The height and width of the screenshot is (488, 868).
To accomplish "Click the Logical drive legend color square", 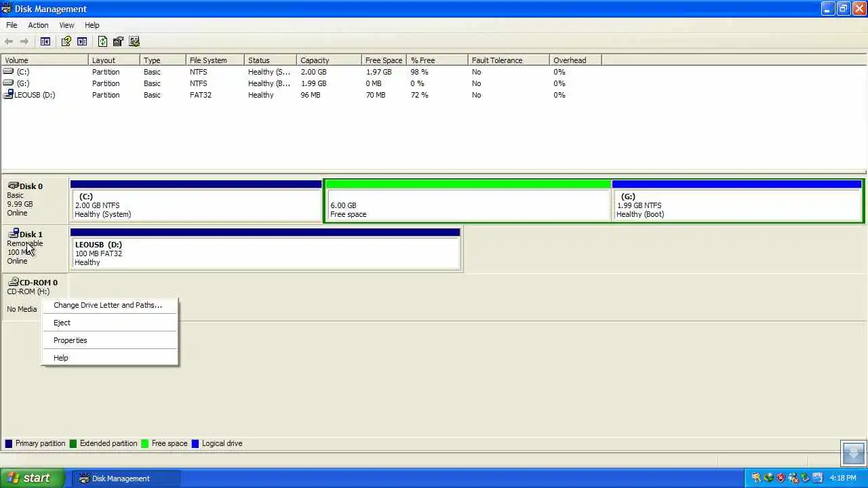I will coord(195,443).
